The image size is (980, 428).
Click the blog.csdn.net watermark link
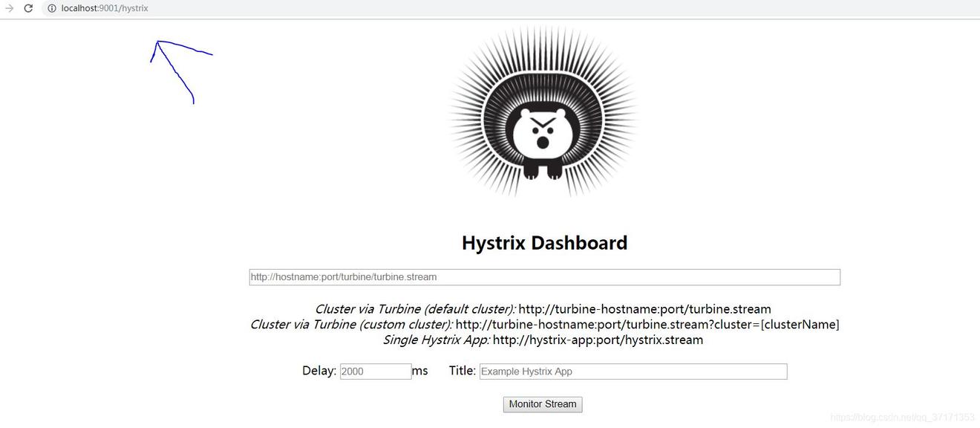tap(902, 418)
